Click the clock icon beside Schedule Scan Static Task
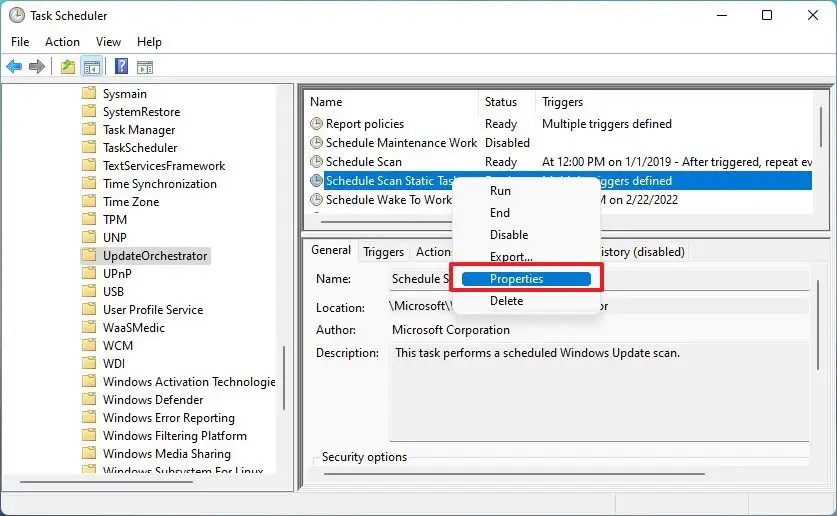This screenshot has width=837, height=516. point(317,180)
